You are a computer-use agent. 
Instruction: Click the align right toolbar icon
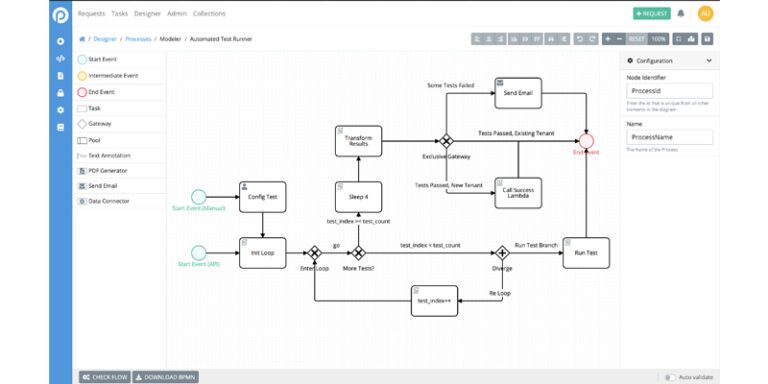tap(500, 39)
